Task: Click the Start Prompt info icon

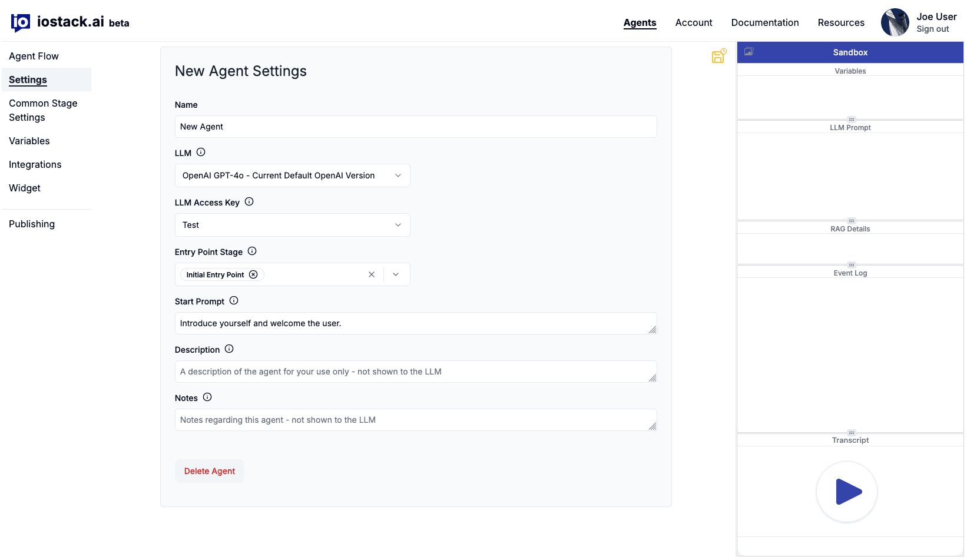Action: tap(234, 300)
